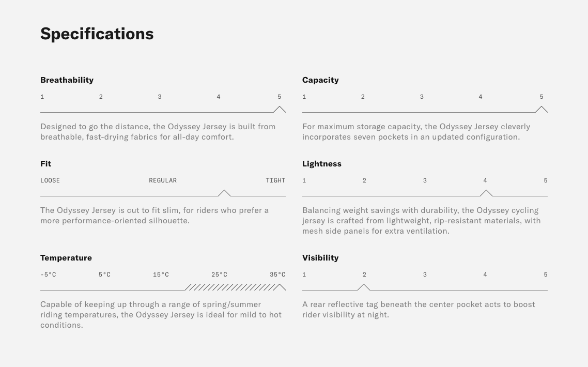Click the Capacity description about seven pockets
This screenshot has height=367, width=588.
(x=416, y=132)
